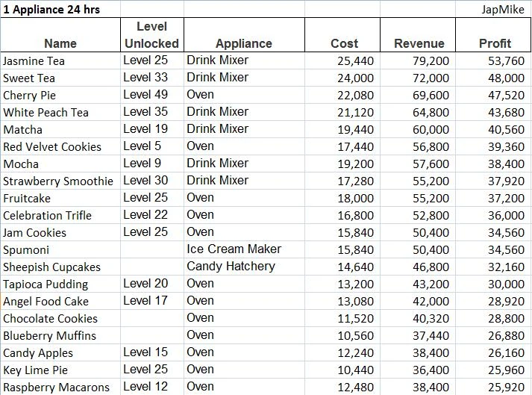The image size is (532, 395).
Task: Click the Candy Hatchery cell
Action: pos(244,267)
